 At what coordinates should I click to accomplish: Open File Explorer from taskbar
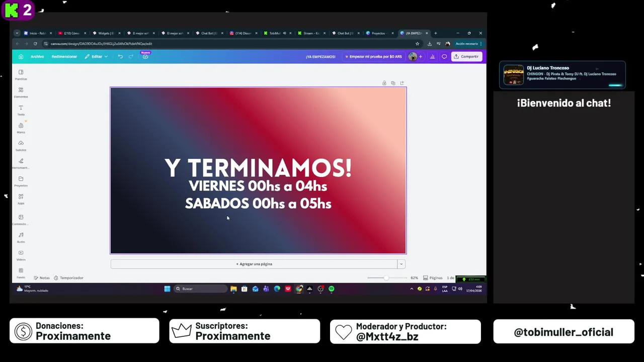[233, 289]
